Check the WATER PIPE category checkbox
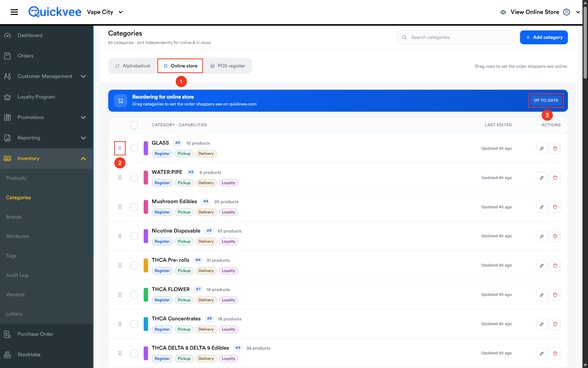The height and width of the screenshot is (368, 588). (134, 178)
